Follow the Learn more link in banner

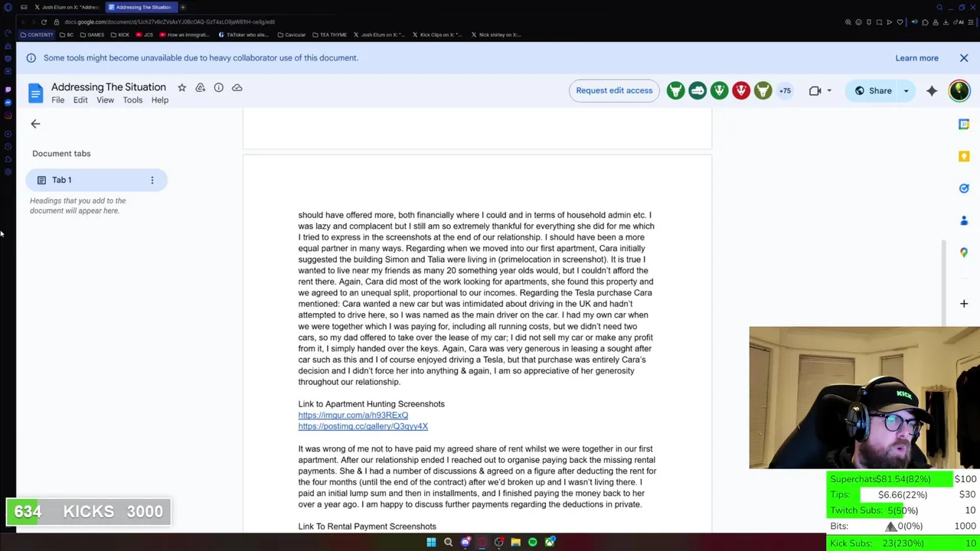[916, 58]
